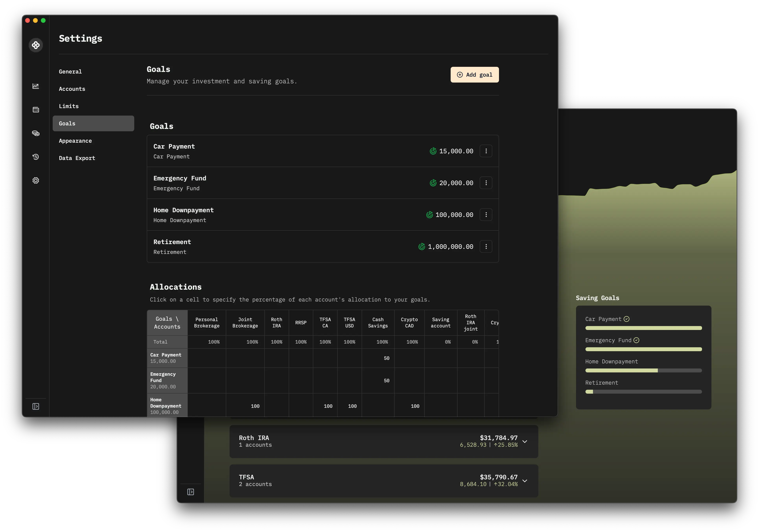Edit Home Downpayment allocation for TFSA USD
The width and height of the screenshot is (759, 532).
click(x=349, y=405)
